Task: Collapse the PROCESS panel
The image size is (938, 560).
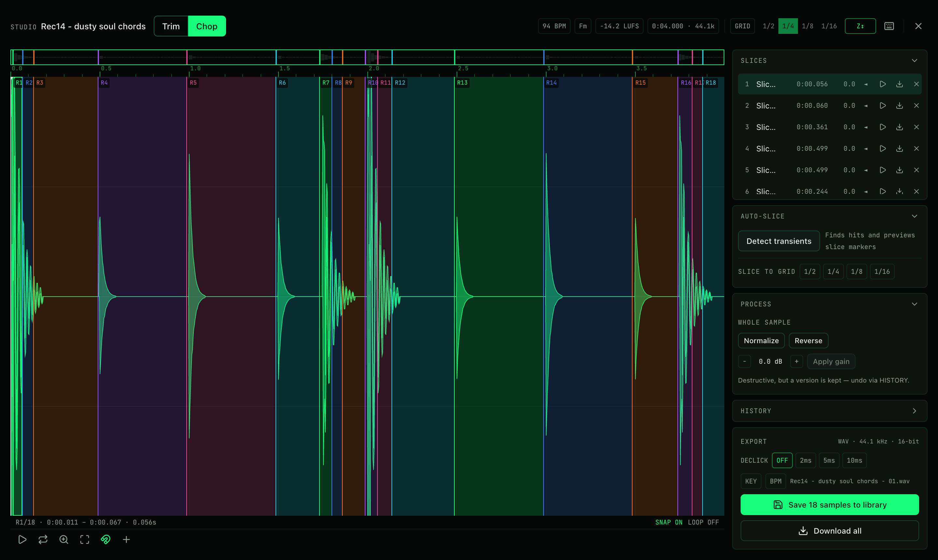Action: 914,304
